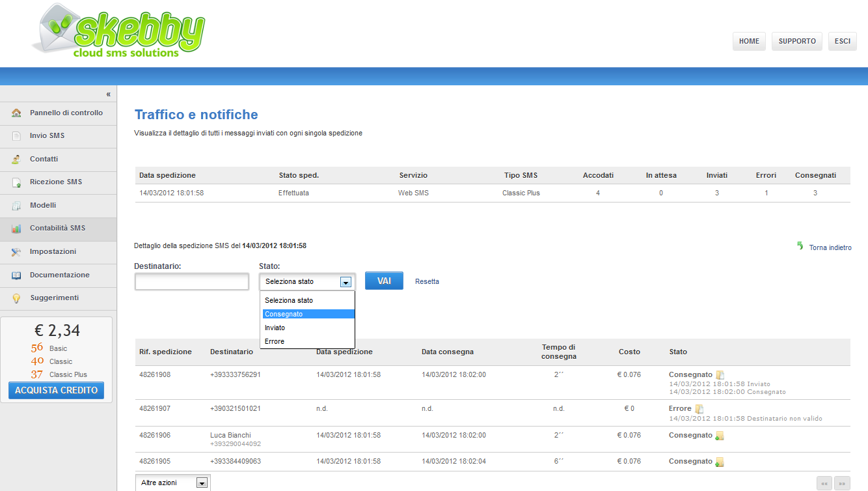Click the Ricezione SMS icon
The image size is (868, 491).
point(16,182)
